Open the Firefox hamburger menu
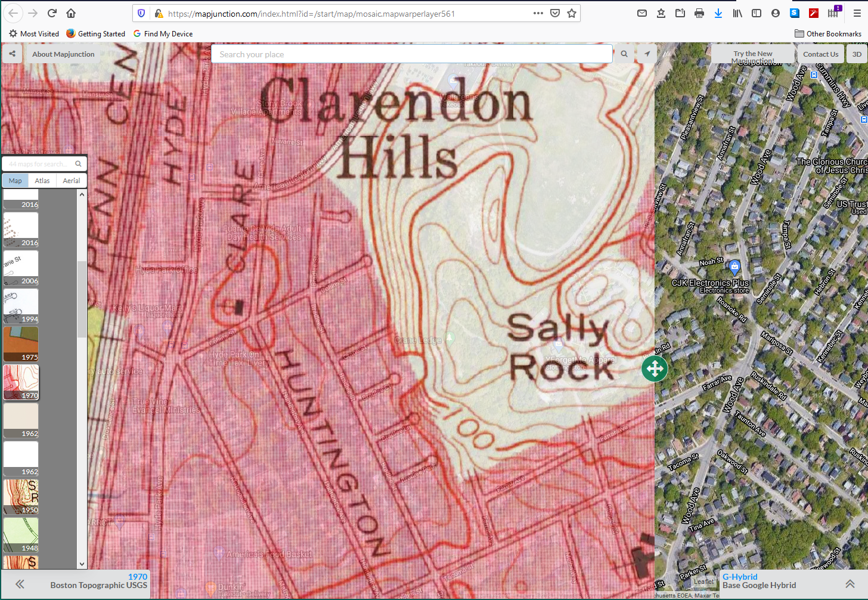868x600 pixels. 857,13
